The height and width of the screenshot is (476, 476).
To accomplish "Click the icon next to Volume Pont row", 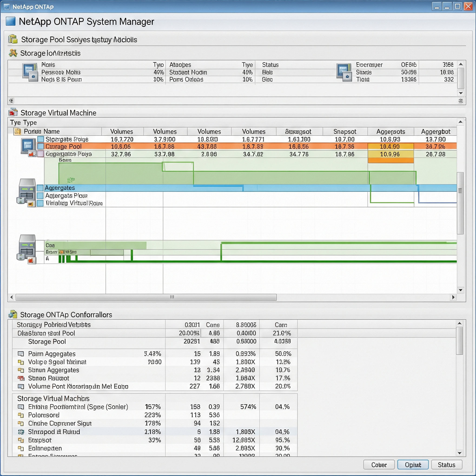I will pyautogui.click(x=21, y=386).
